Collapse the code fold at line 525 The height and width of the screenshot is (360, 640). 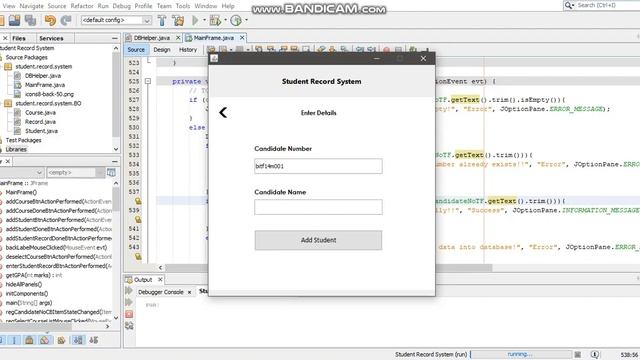(x=148, y=81)
